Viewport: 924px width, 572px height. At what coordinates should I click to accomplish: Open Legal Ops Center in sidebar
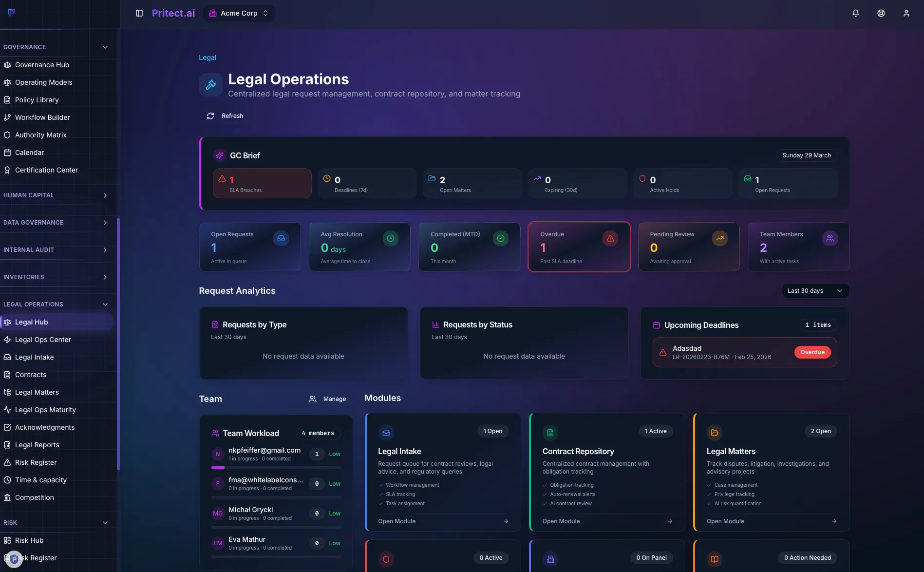[x=57, y=340]
